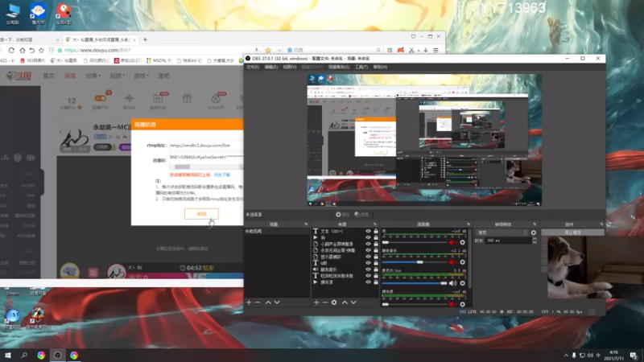Open the browser hamburger menu
This screenshot has width=644, height=362.
pos(436,50)
